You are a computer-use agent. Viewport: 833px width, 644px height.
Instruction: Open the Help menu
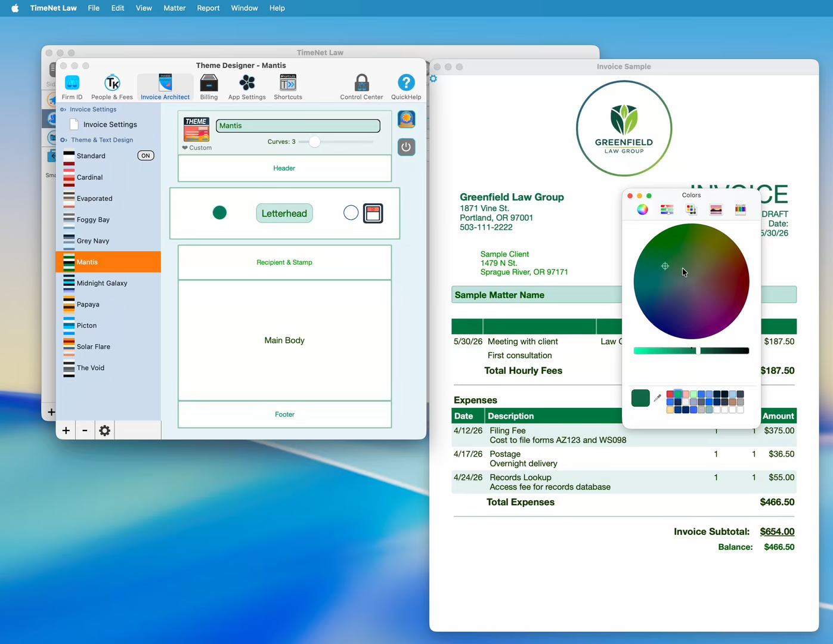coord(277,8)
